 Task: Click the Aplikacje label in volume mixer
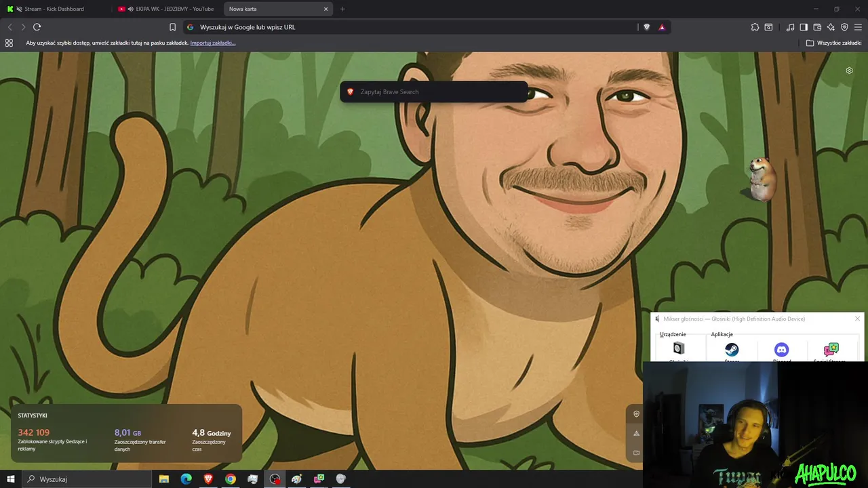point(722,334)
